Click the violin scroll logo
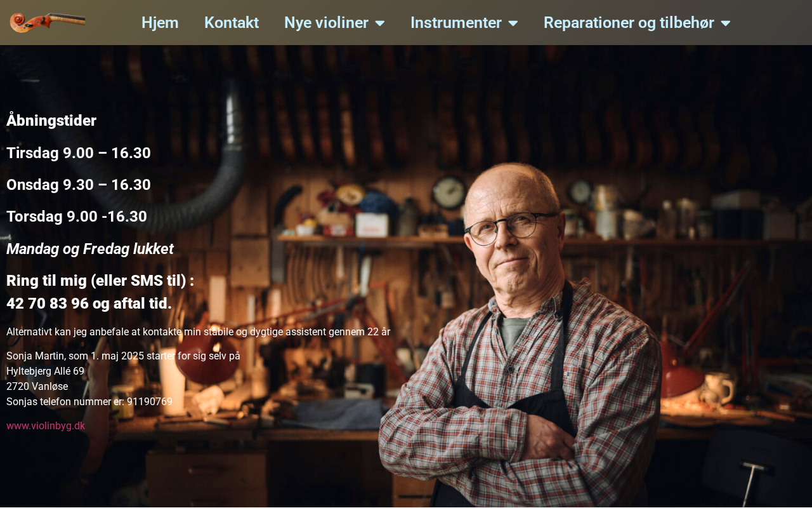The height and width of the screenshot is (508, 812). click(x=48, y=22)
